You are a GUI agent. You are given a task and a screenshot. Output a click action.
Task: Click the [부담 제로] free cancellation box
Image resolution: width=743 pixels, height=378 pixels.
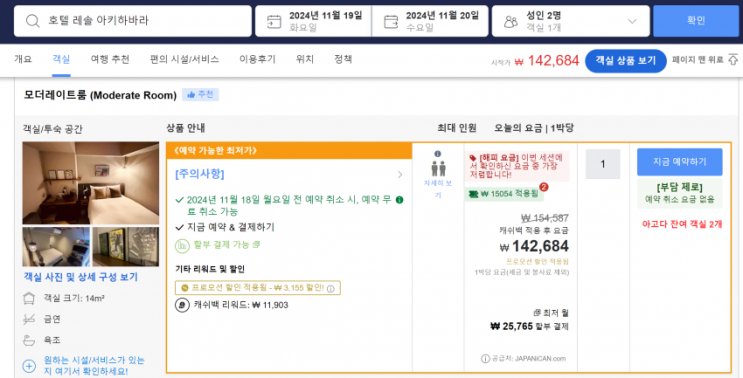click(680, 193)
